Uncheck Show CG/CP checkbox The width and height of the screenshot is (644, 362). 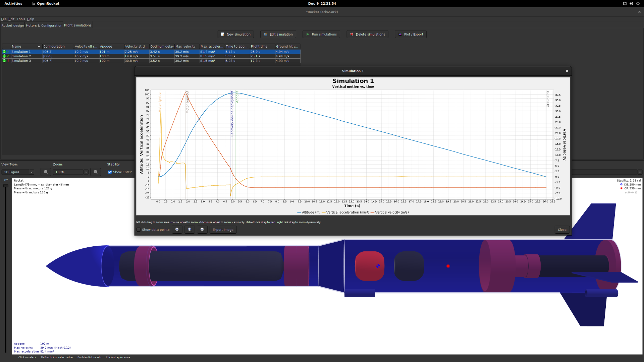point(110,172)
